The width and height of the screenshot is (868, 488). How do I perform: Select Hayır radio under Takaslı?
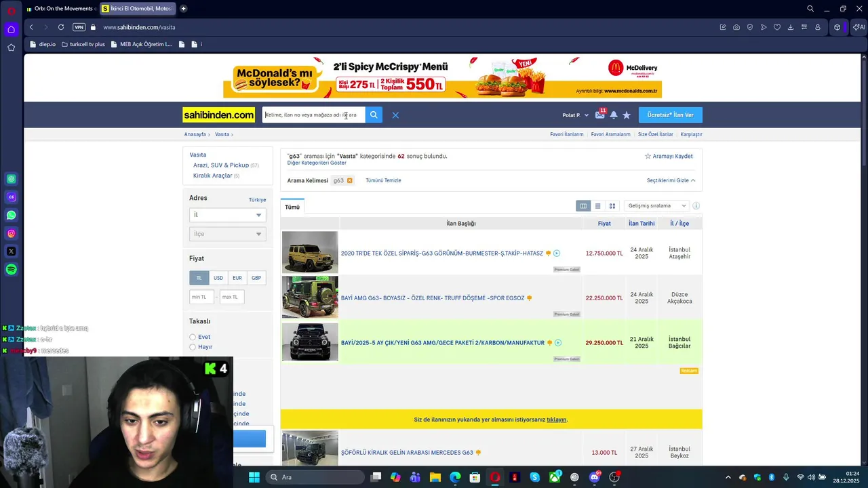point(193,347)
